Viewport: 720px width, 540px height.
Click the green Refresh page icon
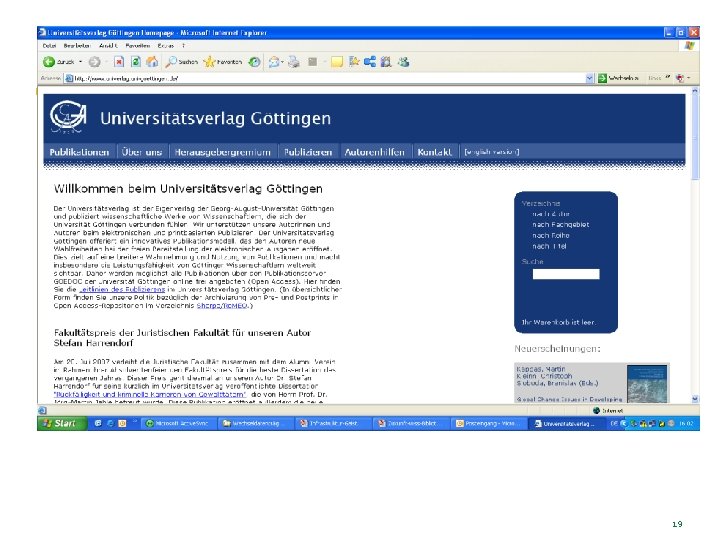coord(135,62)
